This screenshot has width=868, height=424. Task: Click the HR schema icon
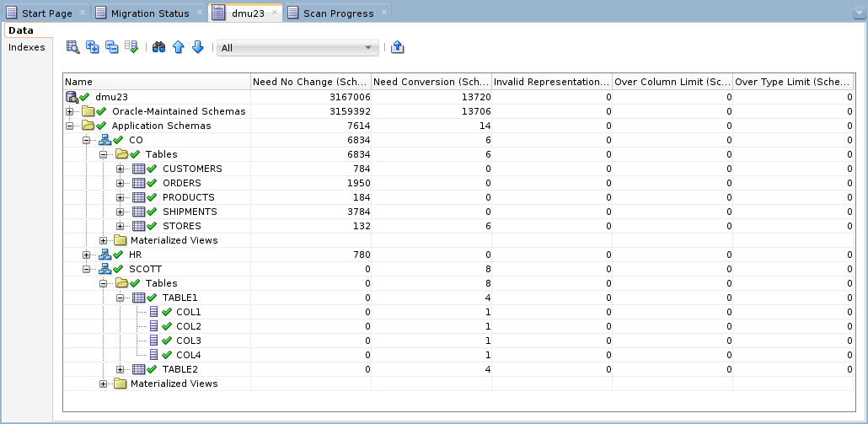[x=104, y=255]
